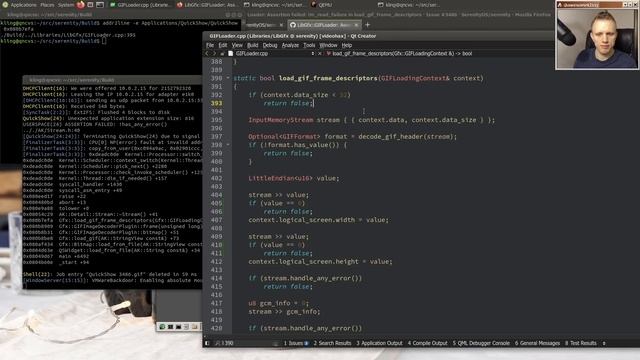Open the File menu in Qt Creator
The width and height of the screenshot is (640, 360).
tap(210, 45)
